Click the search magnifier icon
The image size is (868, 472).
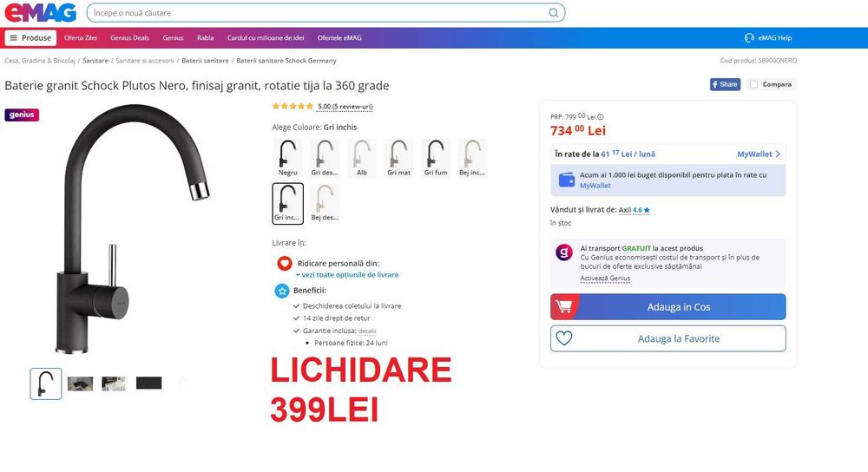coord(553,13)
